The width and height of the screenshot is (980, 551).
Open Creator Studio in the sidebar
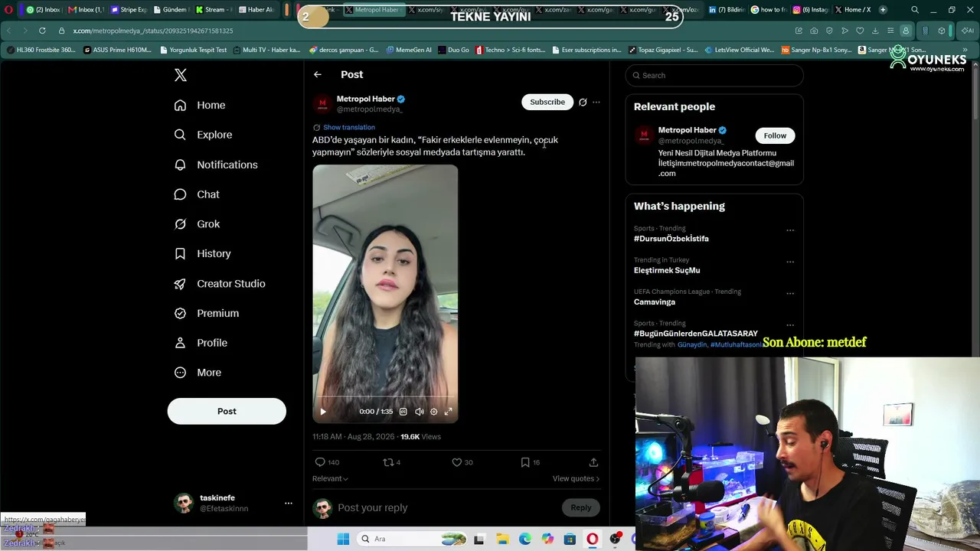pos(220,283)
